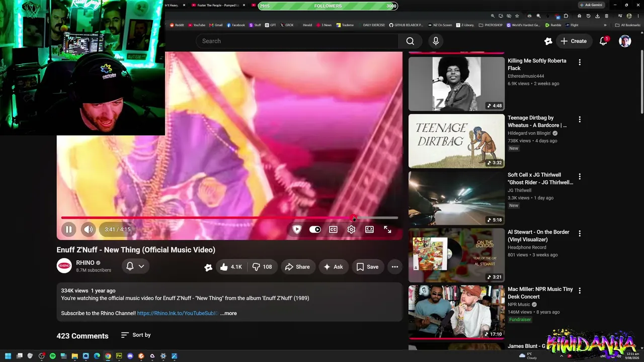Open Adobe Fireworks from the taskbar

119,356
